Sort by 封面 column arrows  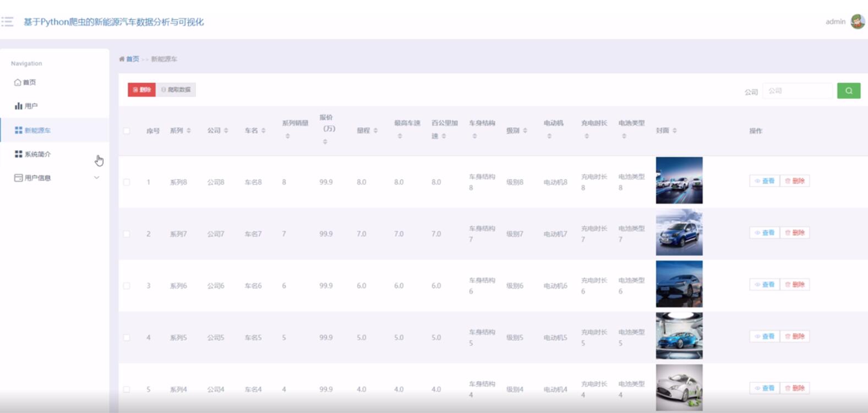[x=675, y=131]
